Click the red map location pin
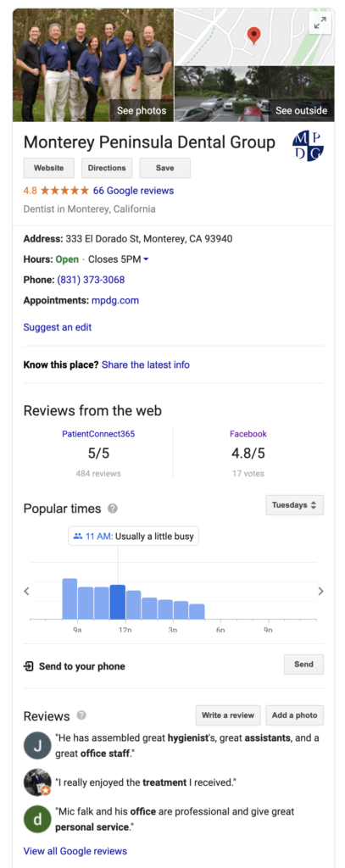Viewport: 345px width, 868px height. [x=253, y=36]
